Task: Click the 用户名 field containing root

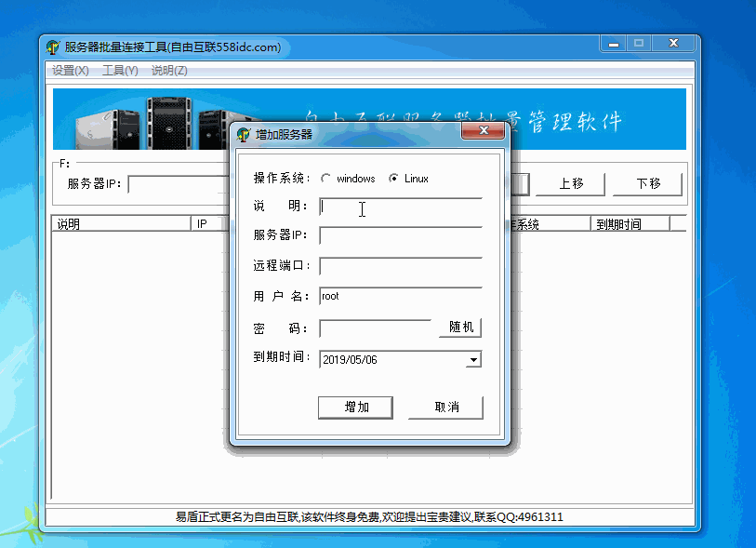Action: (x=400, y=297)
